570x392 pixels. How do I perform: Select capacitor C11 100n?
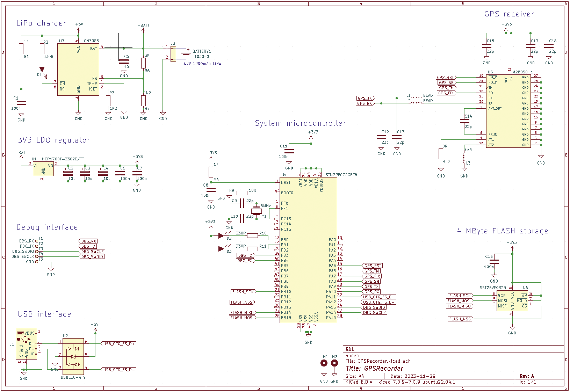289,151
